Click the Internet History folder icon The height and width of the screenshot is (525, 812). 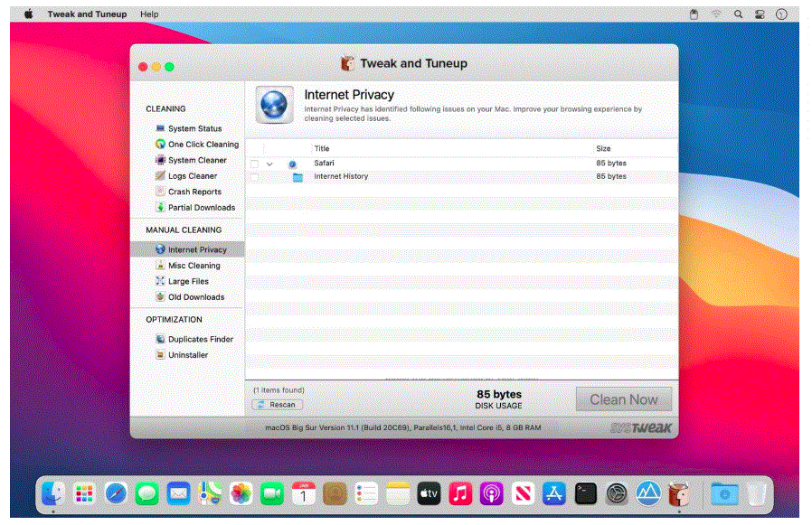[297, 177]
